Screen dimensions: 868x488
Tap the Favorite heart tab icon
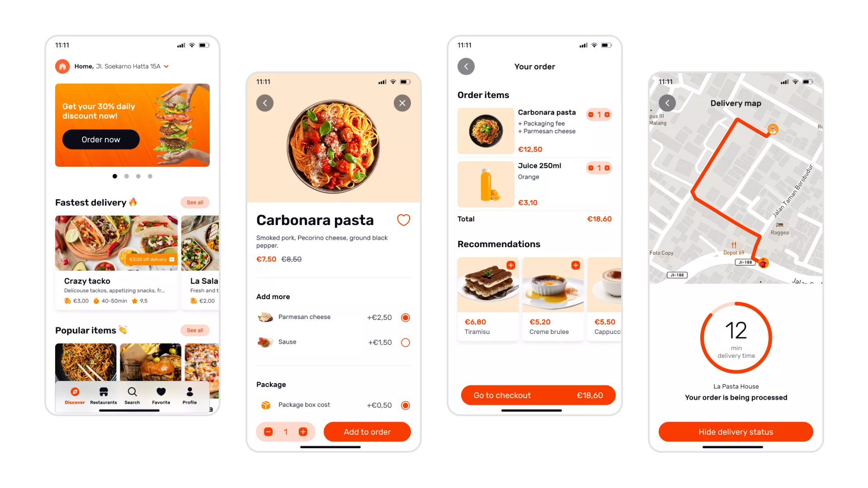160,391
